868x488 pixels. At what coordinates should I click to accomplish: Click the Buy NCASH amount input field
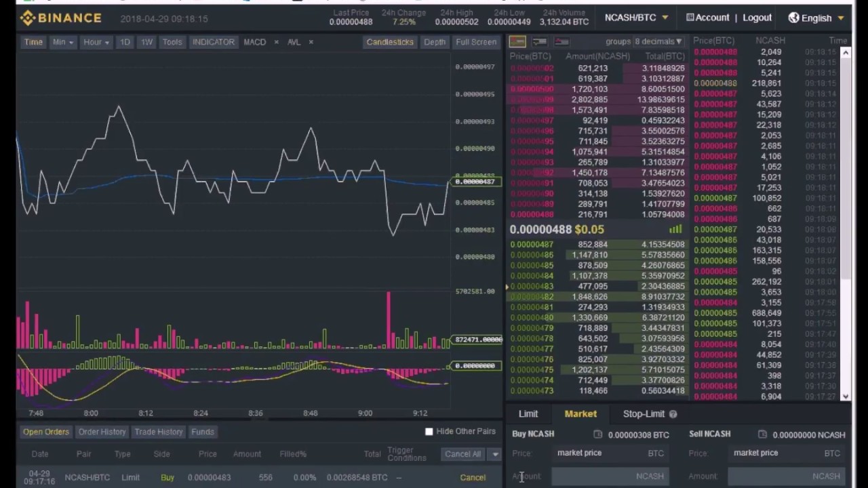click(x=610, y=476)
